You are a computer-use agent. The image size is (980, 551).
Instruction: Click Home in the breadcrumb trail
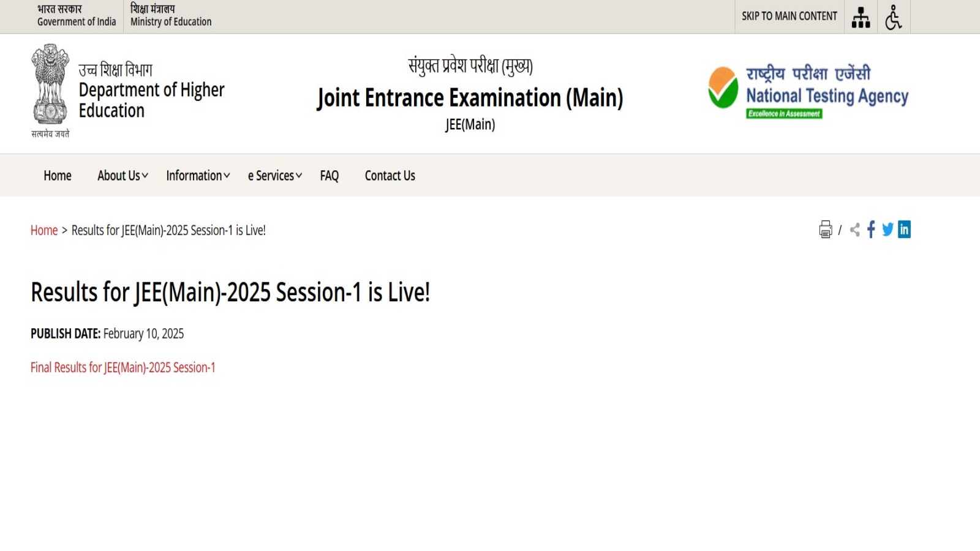tap(43, 230)
